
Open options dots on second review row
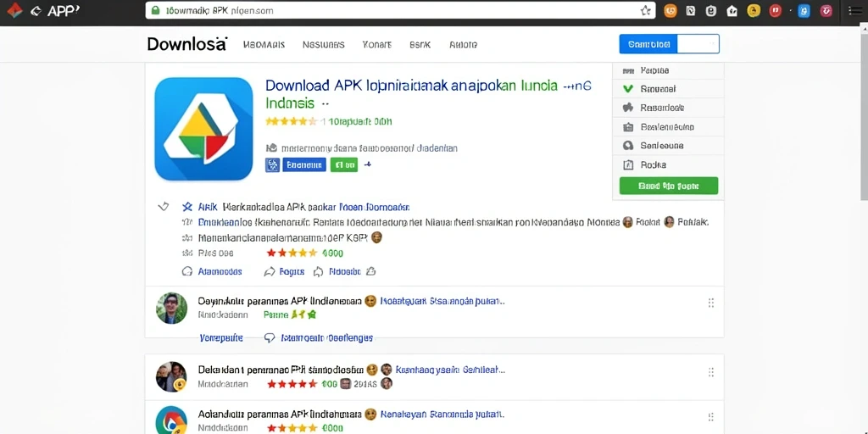coord(711,372)
